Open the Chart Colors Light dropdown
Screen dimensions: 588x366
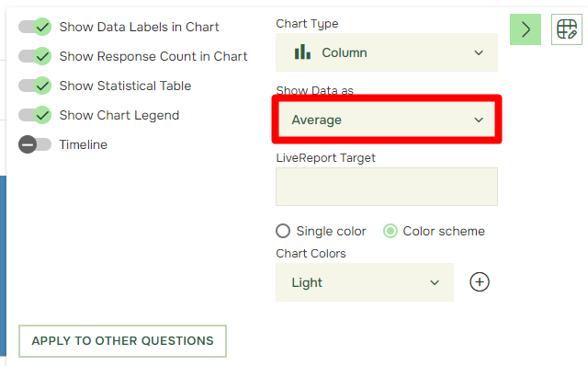tap(365, 282)
